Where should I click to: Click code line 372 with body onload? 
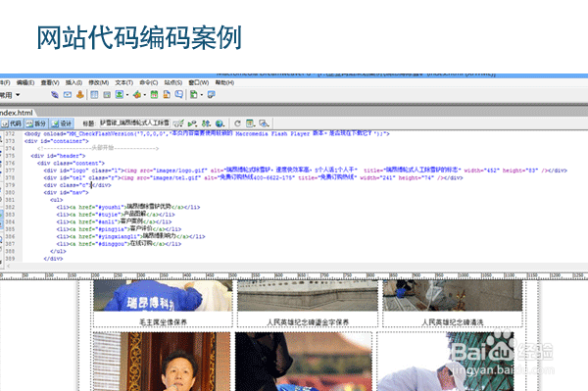[207, 133]
